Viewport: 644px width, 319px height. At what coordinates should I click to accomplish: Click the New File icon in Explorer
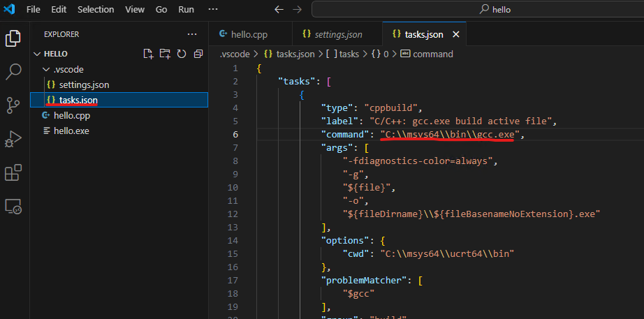148,54
